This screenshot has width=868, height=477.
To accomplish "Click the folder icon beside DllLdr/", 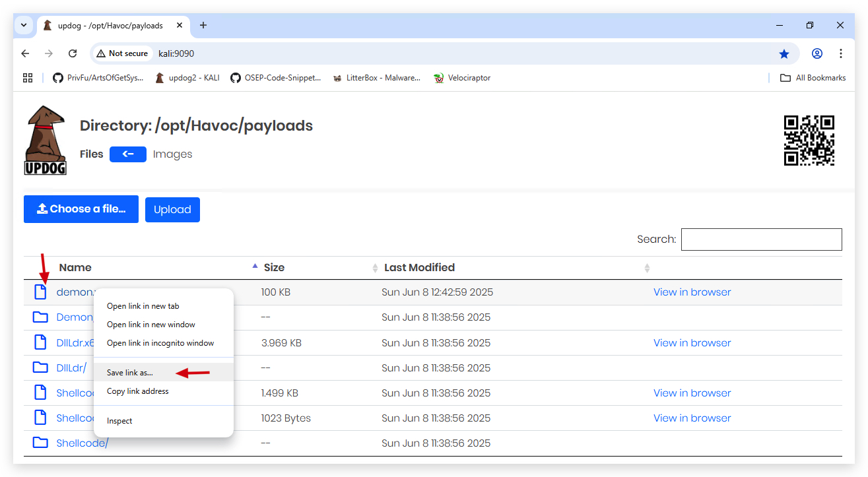I will pos(40,367).
